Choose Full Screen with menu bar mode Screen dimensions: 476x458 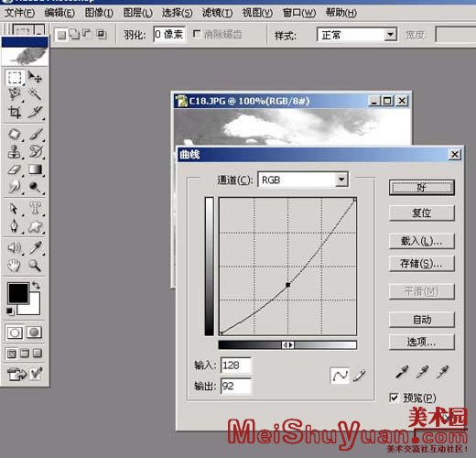pos(25,354)
